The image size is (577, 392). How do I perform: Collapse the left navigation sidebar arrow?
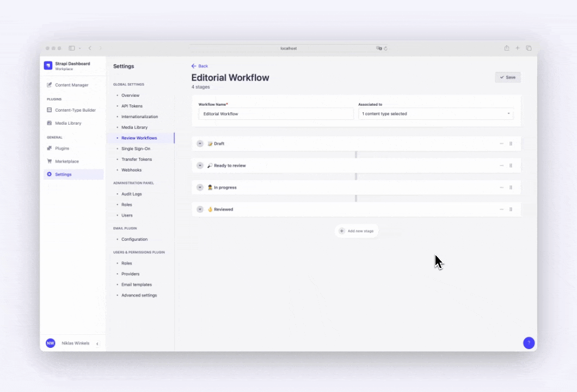[x=97, y=344]
